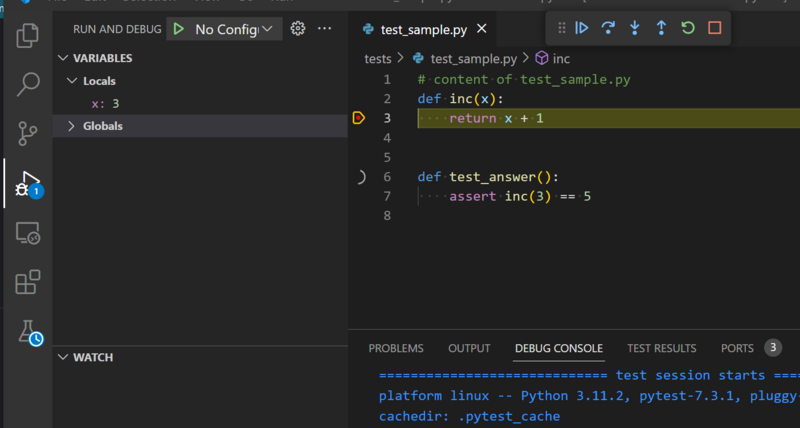This screenshot has height=428, width=800.
Task: Click the RUN AND DEBUG view title
Action: pos(117,29)
